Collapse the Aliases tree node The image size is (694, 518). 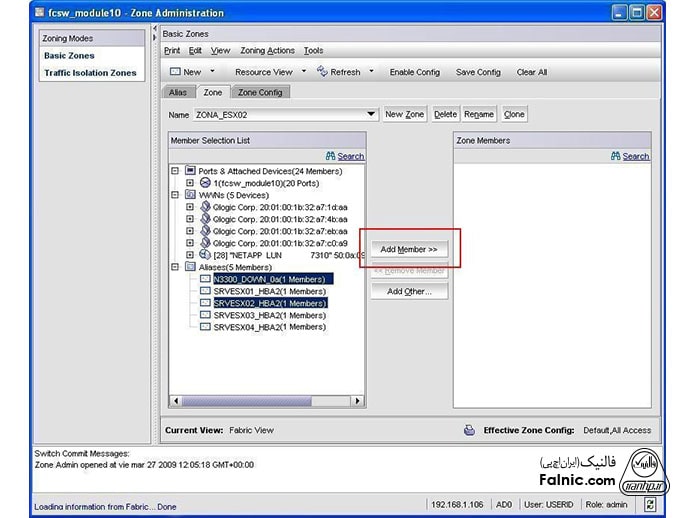175,267
